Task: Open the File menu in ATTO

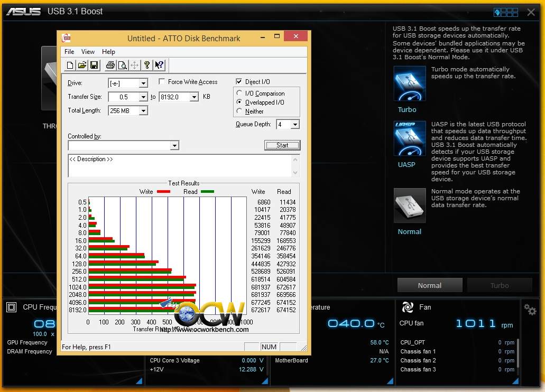Action: (x=69, y=51)
